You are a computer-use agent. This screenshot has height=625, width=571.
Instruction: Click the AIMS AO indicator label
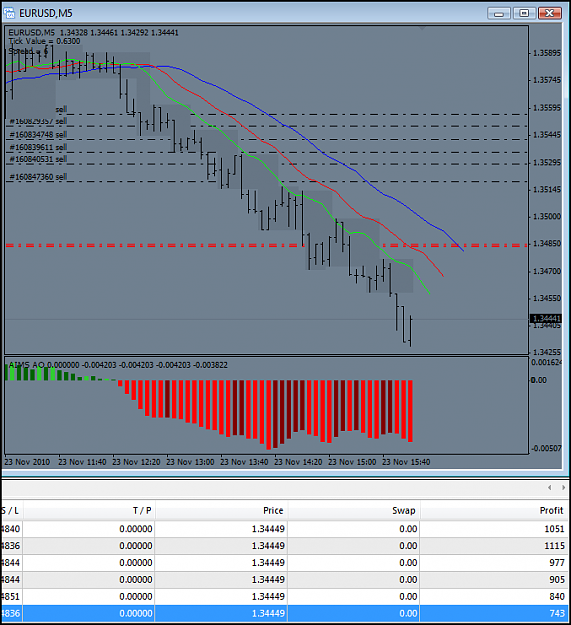(118, 365)
